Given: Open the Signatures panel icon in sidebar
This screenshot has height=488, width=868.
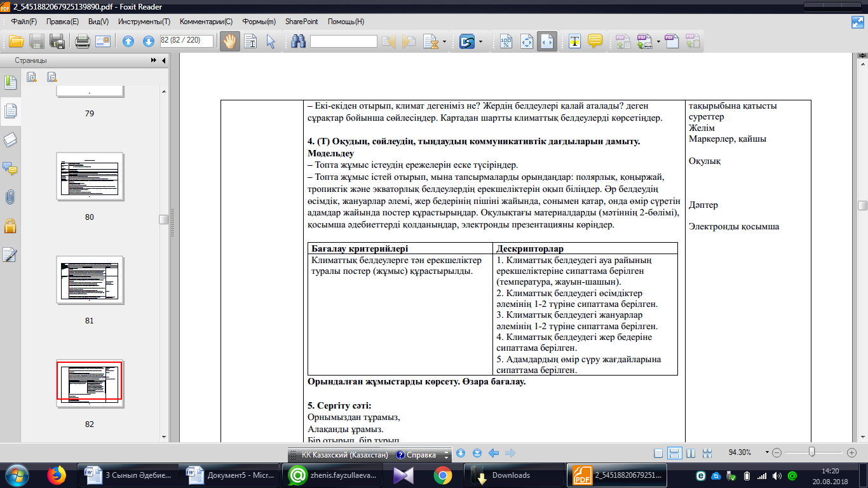Looking at the screenshot, I should [x=10, y=255].
